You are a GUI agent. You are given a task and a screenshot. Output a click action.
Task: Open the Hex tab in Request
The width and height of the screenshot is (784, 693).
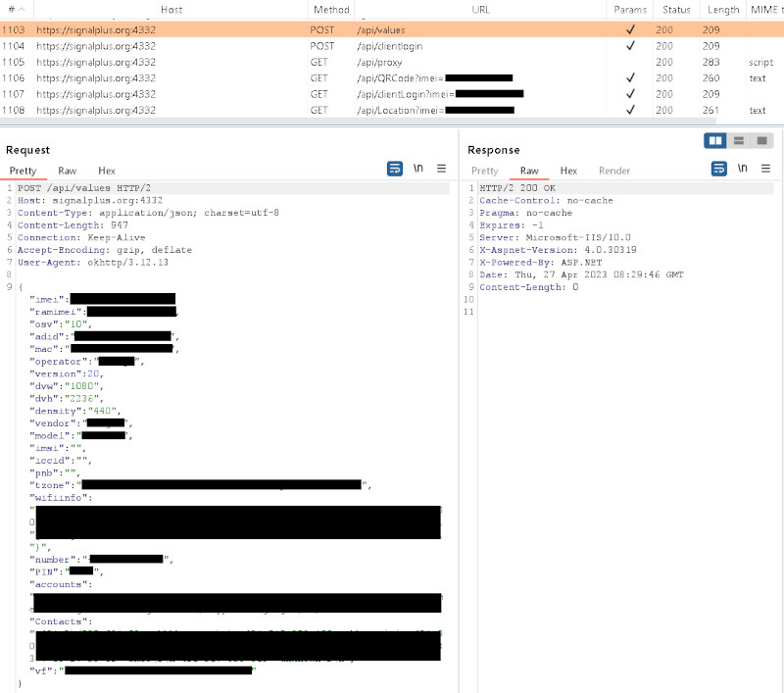point(107,171)
